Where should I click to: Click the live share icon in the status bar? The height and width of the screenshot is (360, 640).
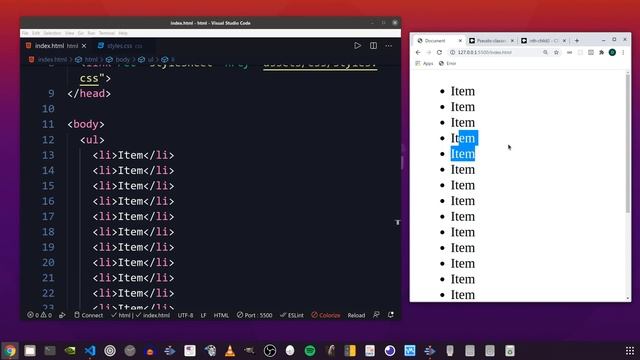[x=62, y=315]
